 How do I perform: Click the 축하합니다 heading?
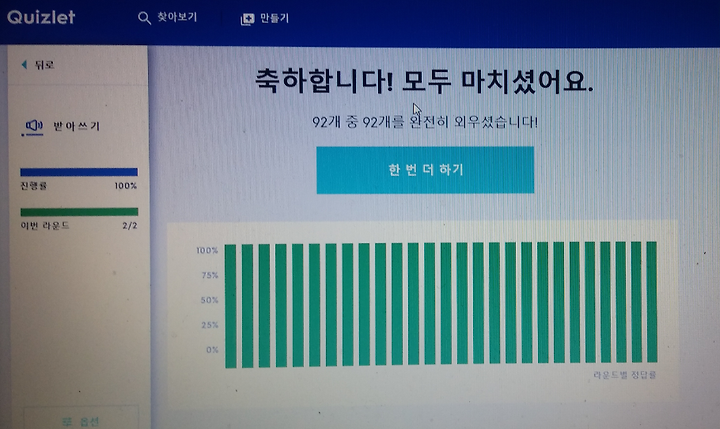pos(424,81)
